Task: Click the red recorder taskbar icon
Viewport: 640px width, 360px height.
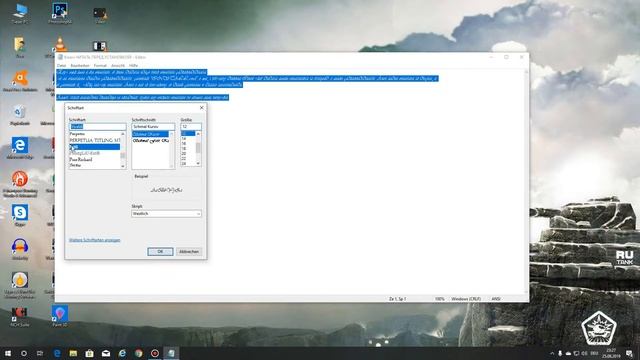Action: pos(155,353)
